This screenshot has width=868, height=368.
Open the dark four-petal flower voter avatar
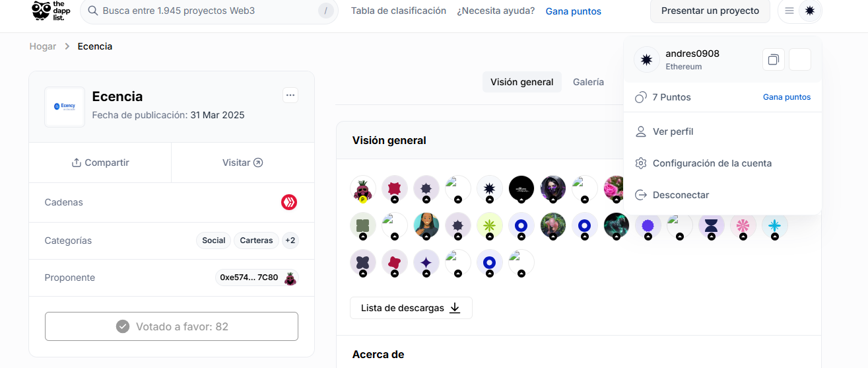(363, 263)
